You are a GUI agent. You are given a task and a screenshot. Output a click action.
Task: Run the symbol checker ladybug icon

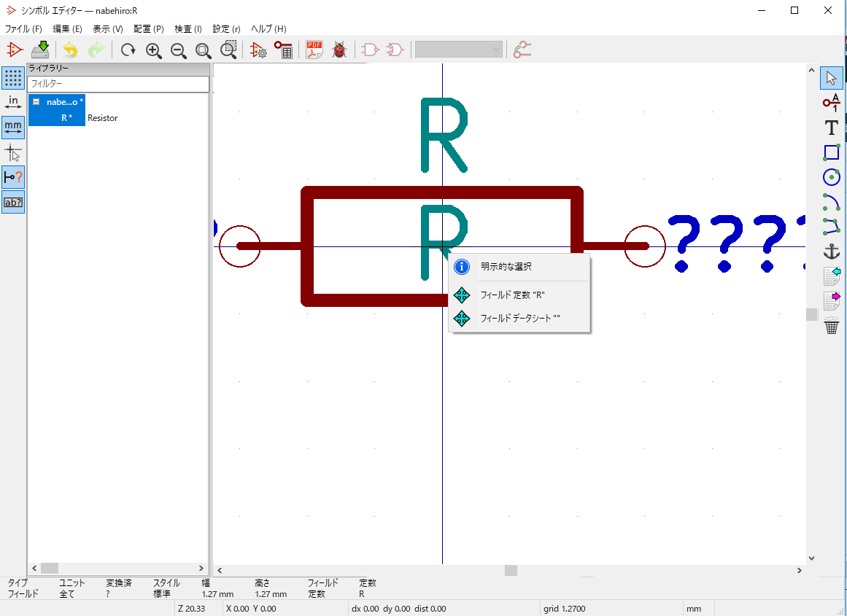(x=339, y=50)
